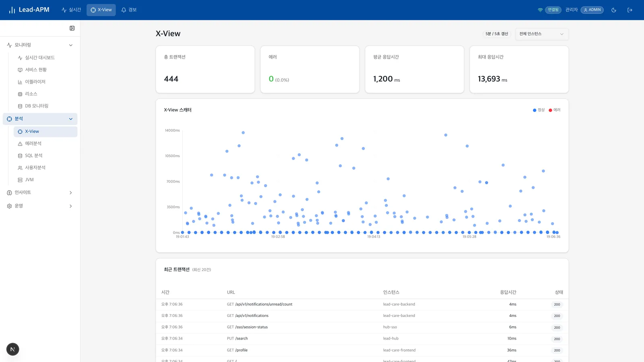Open SQL 분석 in the sidebar
The image size is (644, 362).
pyautogui.click(x=45, y=156)
